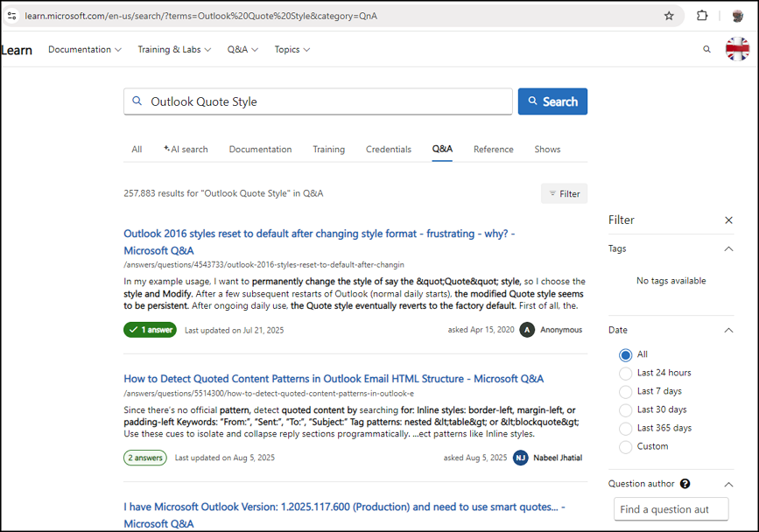
Task: Collapse the Date filter section
Action: tap(728, 331)
